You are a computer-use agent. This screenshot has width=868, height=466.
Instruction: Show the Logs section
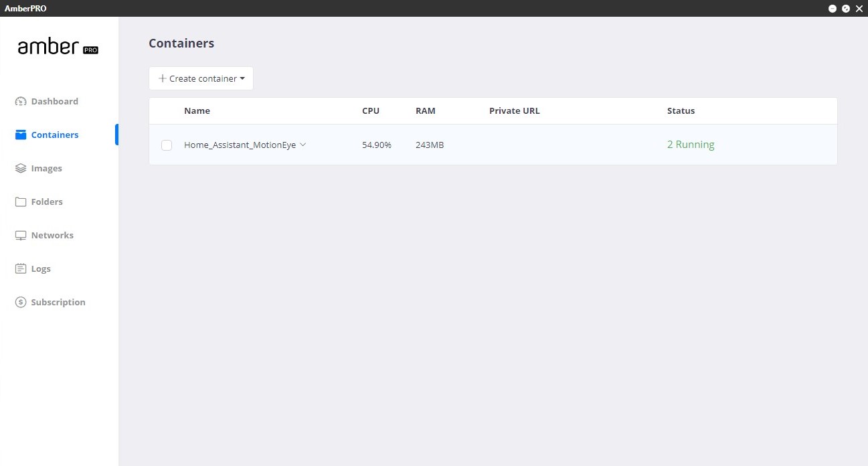click(41, 269)
